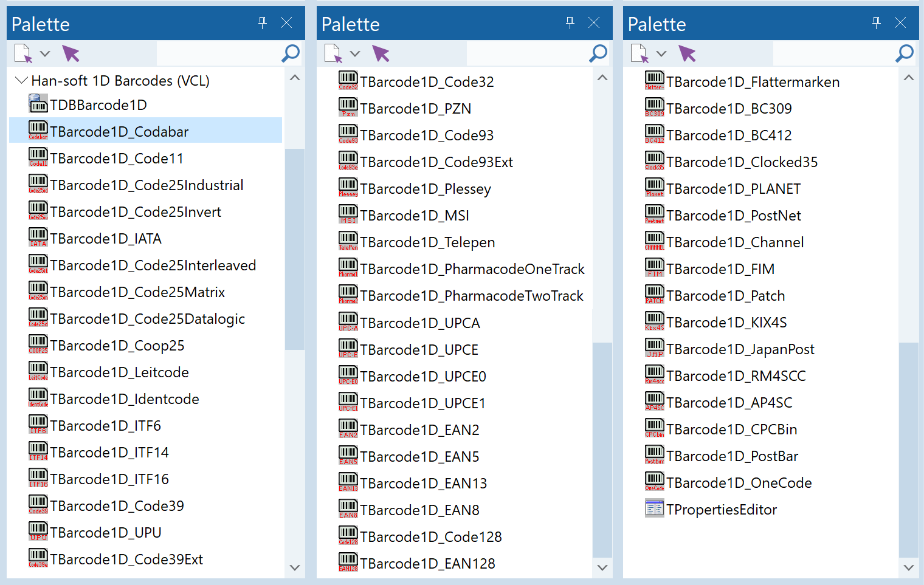Select the purple arrow pointer in middle Palette
Screen dimensions: 924x585
(x=381, y=53)
